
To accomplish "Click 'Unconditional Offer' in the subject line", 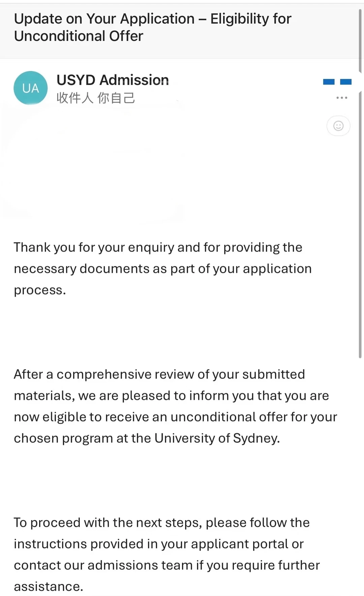I will [x=79, y=36].
